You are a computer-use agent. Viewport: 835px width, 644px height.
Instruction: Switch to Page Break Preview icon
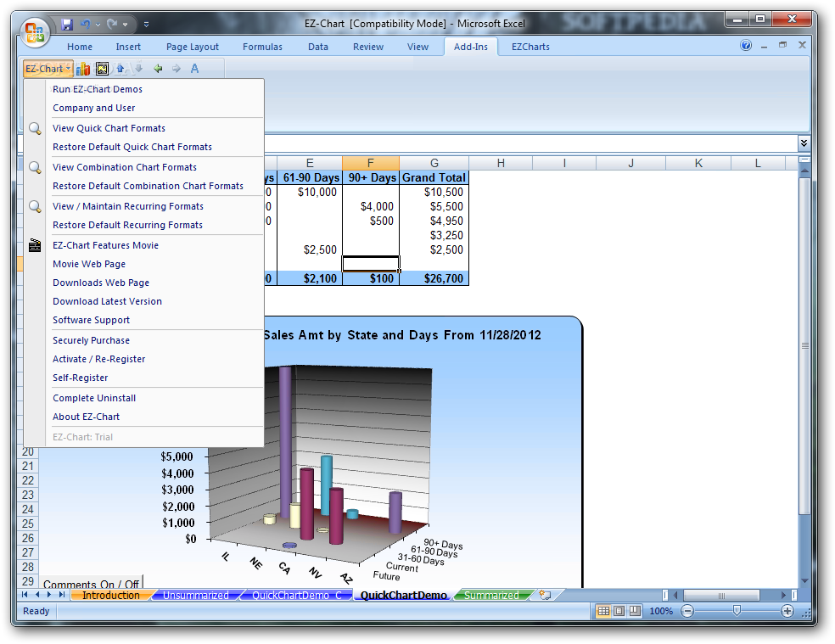pos(635,611)
